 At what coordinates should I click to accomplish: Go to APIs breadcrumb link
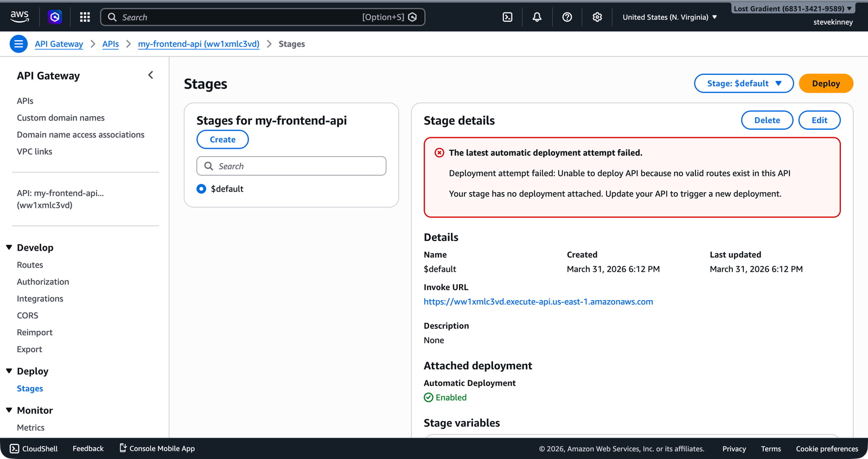(x=111, y=44)
